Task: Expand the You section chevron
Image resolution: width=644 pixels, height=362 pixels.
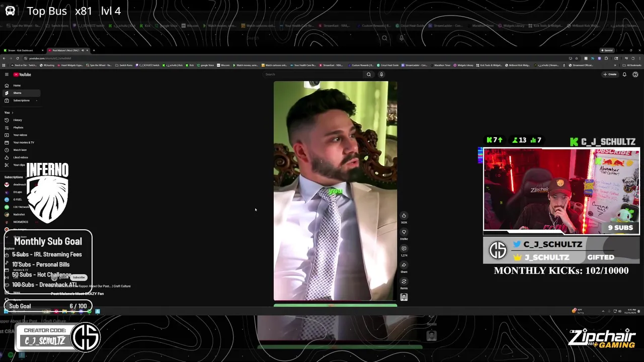Action: [x=12, y=113]
